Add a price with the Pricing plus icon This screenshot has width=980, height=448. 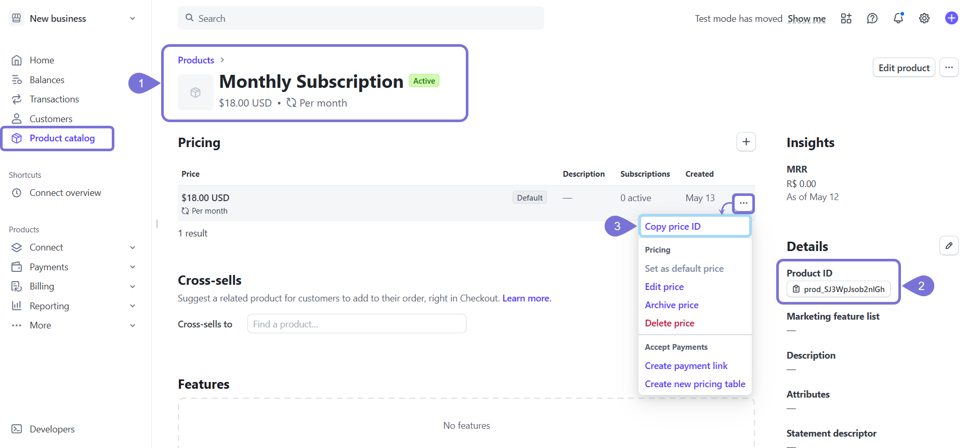pos(746,142)
